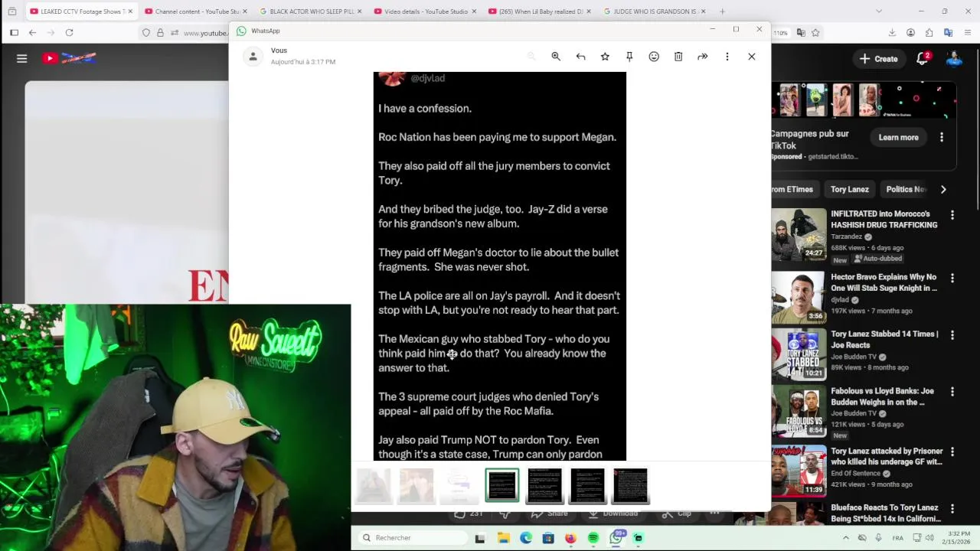
Task: Open YouTube notifications bell
Action: click(923, 59)
